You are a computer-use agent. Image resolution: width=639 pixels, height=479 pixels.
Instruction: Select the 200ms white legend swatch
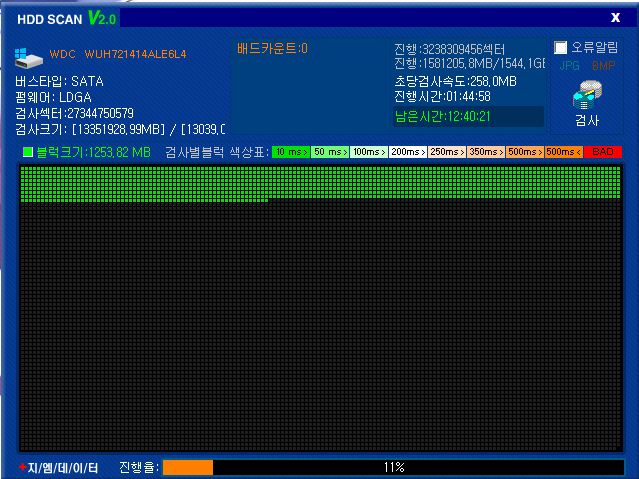coord(408,152)
